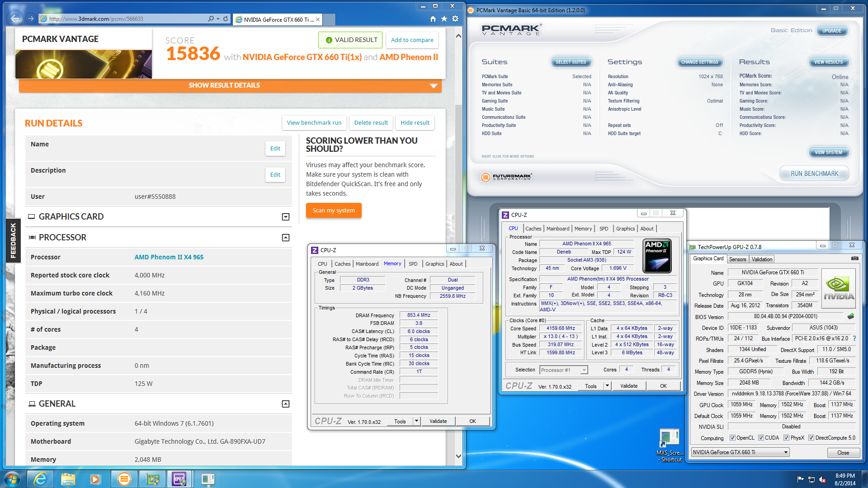Click the Scan my system button
The height and width of the screenshot is (488, 868).
(334, 211)
